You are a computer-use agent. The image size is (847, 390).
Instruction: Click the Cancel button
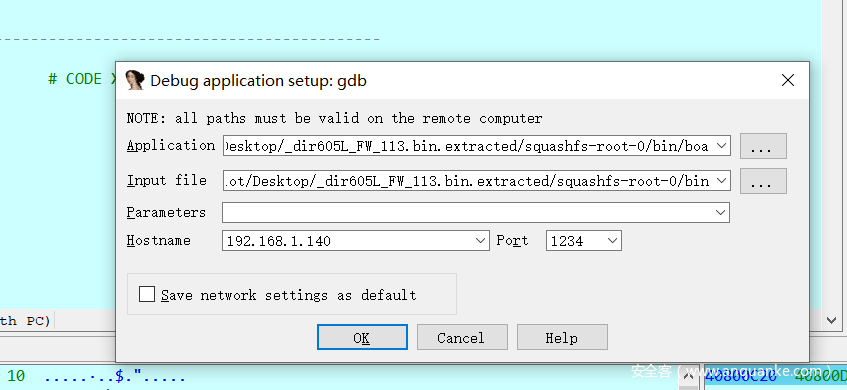pyautogui.click(x=462, y=338)
